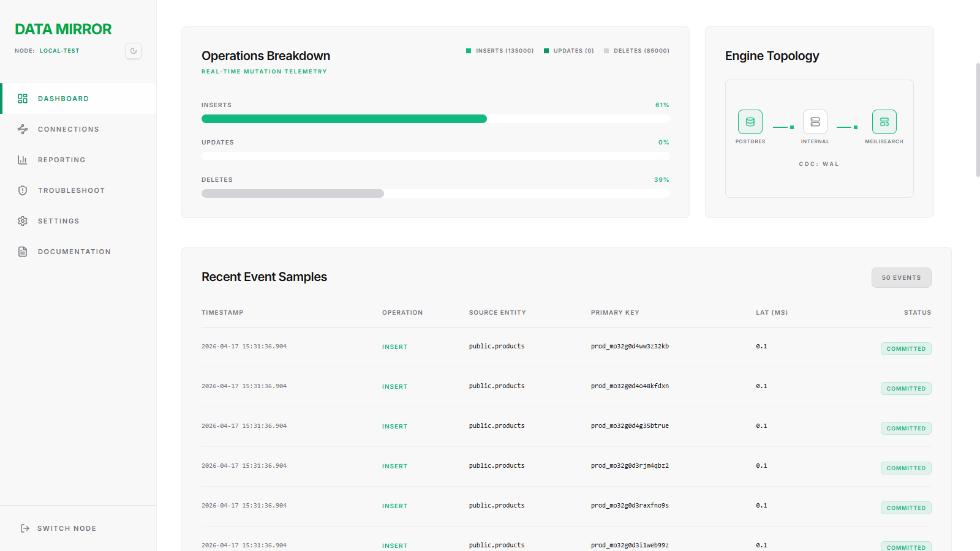
Task: Open Troubleshoot page
Action: point(78,190)
